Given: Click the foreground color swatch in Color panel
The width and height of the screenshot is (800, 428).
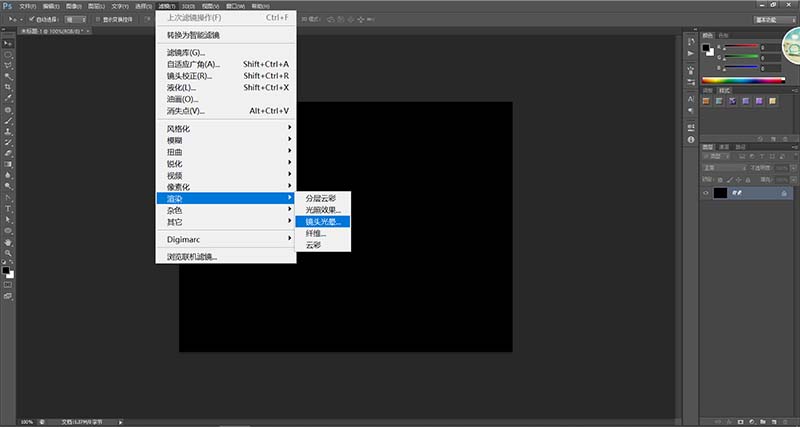Looking at the screenshot, I should [x=706, y=48].
